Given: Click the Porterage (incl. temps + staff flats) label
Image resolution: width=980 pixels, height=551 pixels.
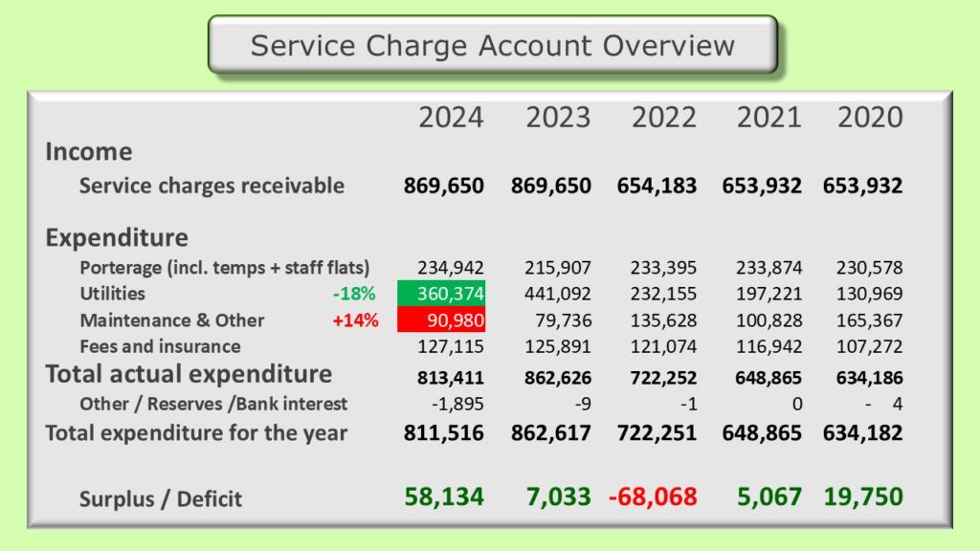Looking at the screenshot, I should pos(224,268).
